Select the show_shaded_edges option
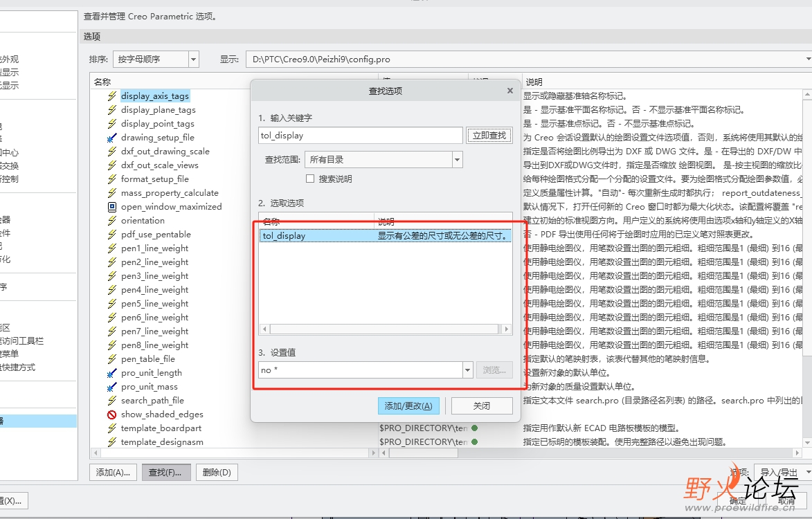The height and width of the screenshot is (519, 812). click(162, 415)
